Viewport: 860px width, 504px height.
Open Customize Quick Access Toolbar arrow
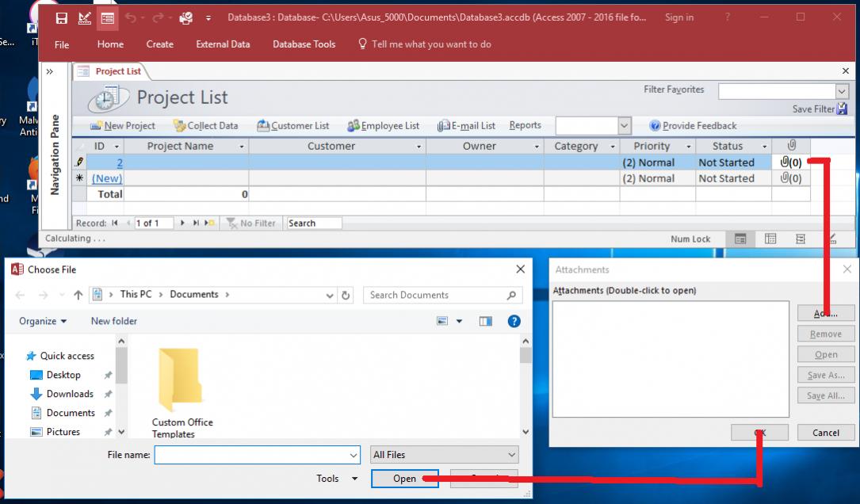[208, 18]
